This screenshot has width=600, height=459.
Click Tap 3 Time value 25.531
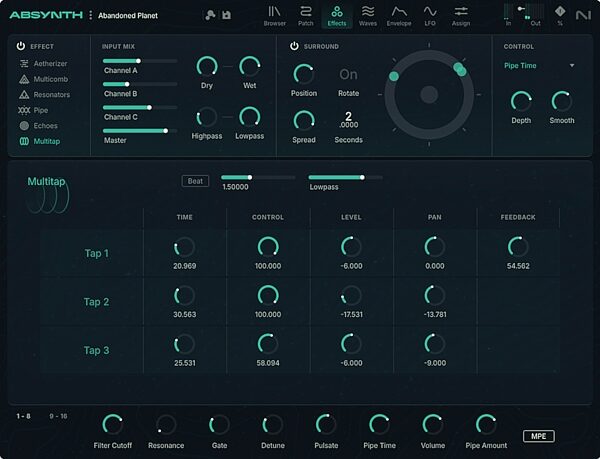(184, 363)
